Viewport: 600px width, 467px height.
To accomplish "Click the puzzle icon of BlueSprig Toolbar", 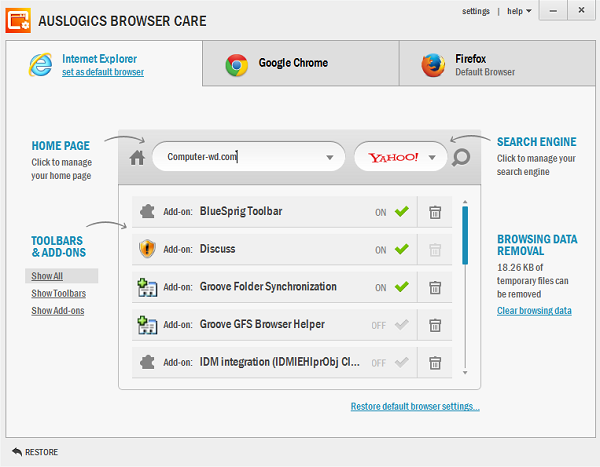I will 147,211.
